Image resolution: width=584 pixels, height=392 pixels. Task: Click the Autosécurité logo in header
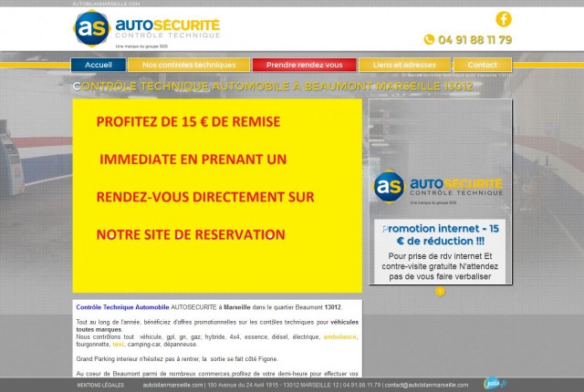(146, 29)
